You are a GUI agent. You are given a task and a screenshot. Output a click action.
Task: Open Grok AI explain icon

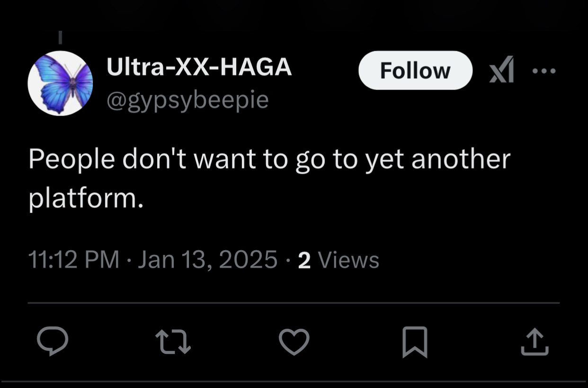[x=501, y=70]
